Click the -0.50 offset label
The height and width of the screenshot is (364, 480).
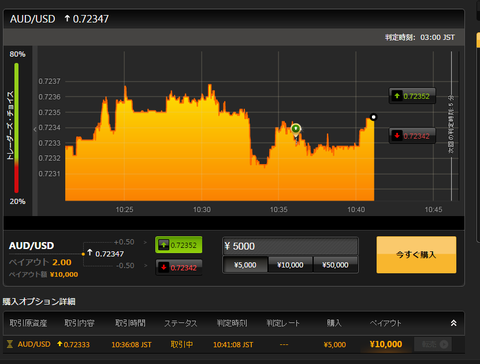pyautogui.click(x=125, y=266)
